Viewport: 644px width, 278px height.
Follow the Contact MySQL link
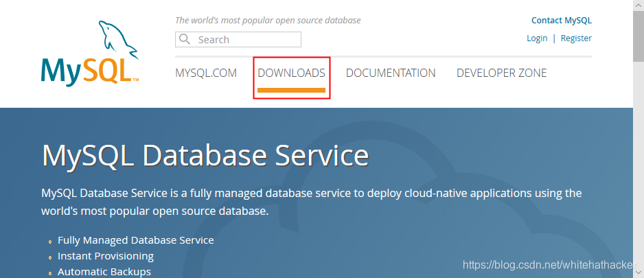click(x=562, y=21)
